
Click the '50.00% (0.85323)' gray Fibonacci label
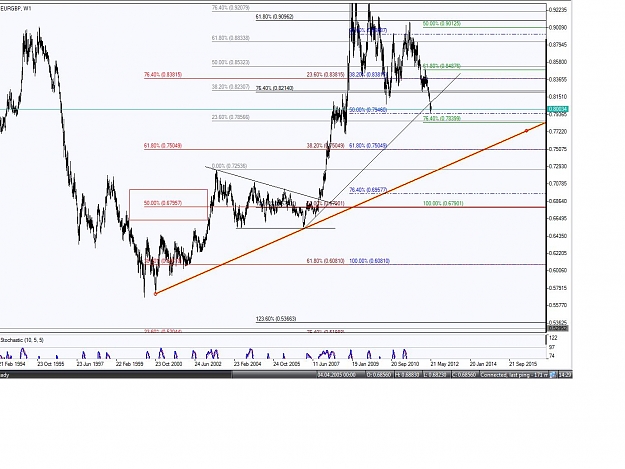(231, 63)
